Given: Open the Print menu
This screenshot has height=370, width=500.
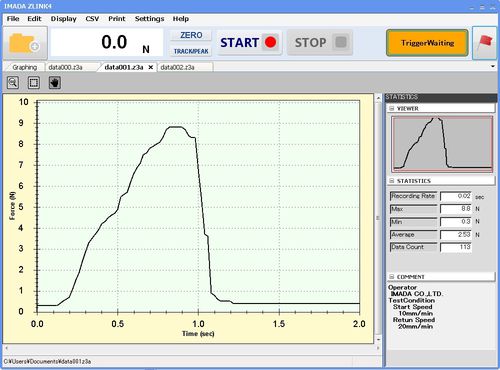Looking at the screenshot, I should tap(117, 19).
